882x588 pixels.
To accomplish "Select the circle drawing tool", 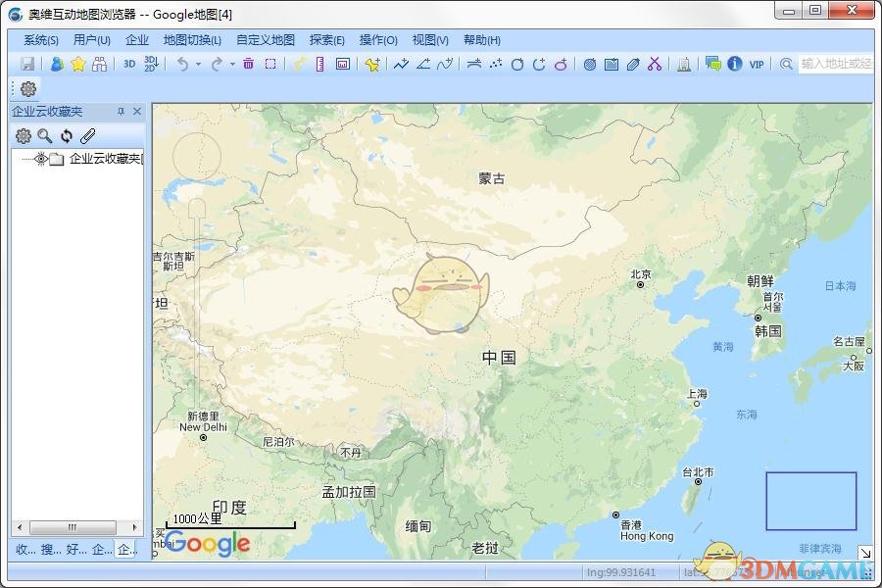I will (x=515, y=63).
